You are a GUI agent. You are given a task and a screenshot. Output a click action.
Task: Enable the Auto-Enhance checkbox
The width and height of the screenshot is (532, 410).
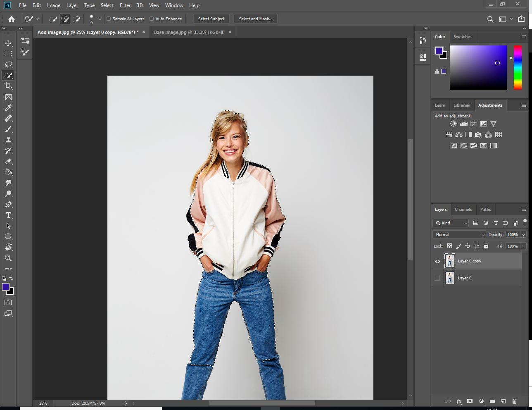point(152,19)
